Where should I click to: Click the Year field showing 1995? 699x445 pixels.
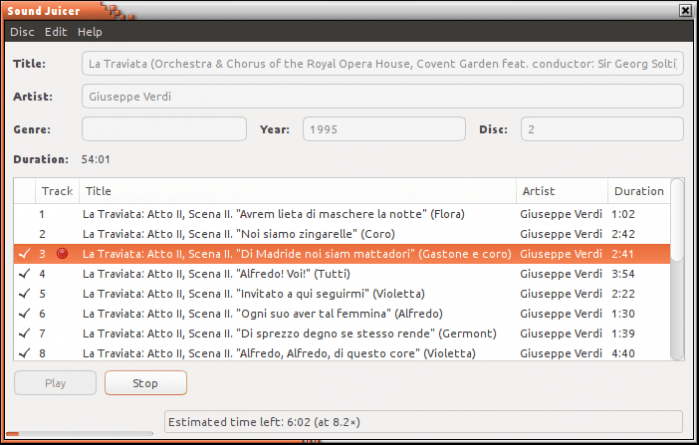[383, 129]
